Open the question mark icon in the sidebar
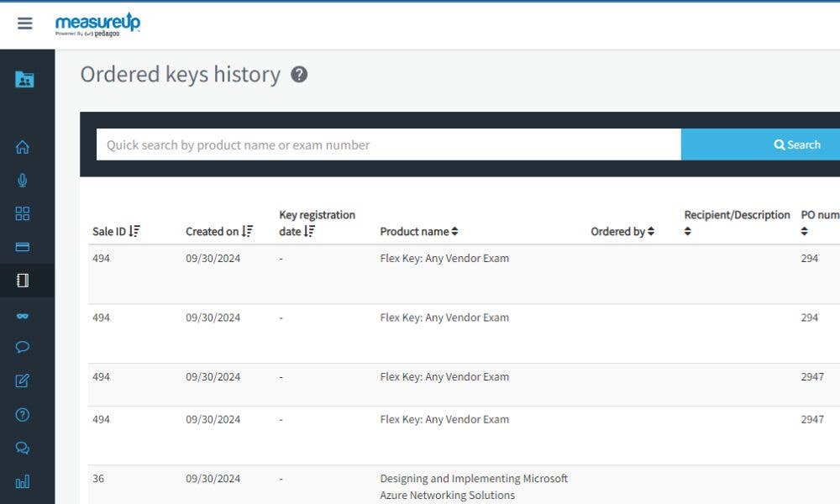 click(23, 414)
